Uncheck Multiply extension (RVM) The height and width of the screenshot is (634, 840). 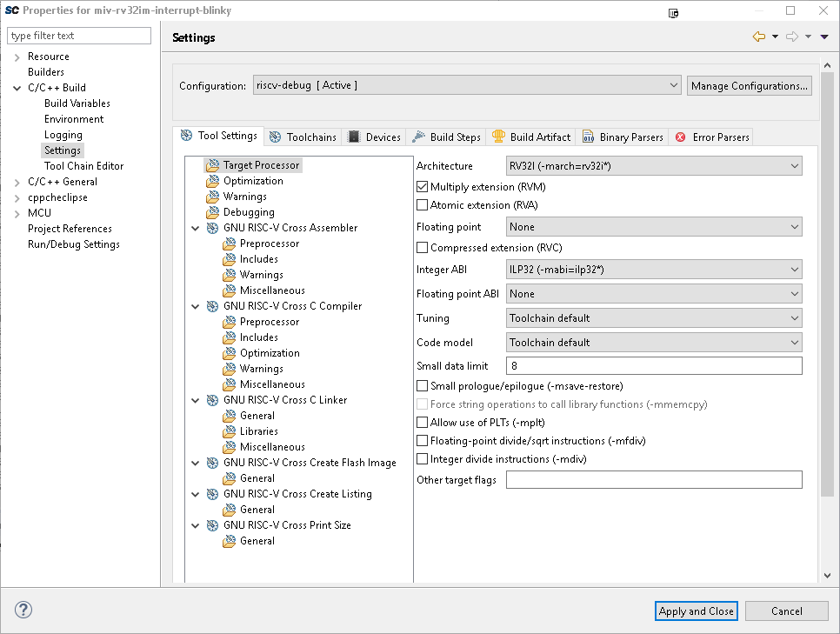[x=422, y=186]
